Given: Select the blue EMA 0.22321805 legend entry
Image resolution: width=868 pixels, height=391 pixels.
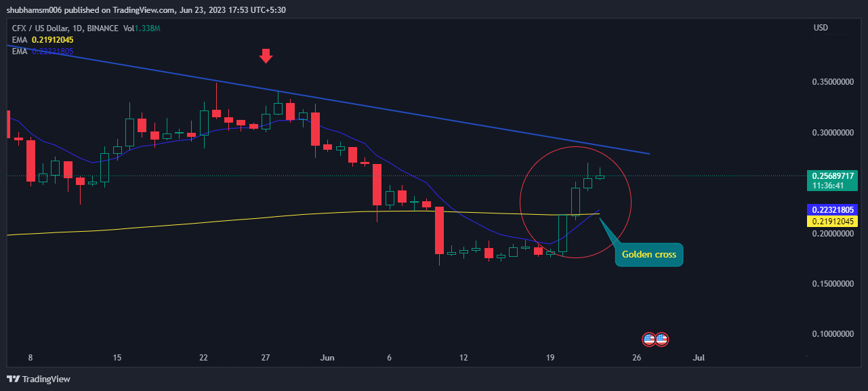Looking at the screenshot, I should pyautogui.click(x=43, y=52).
